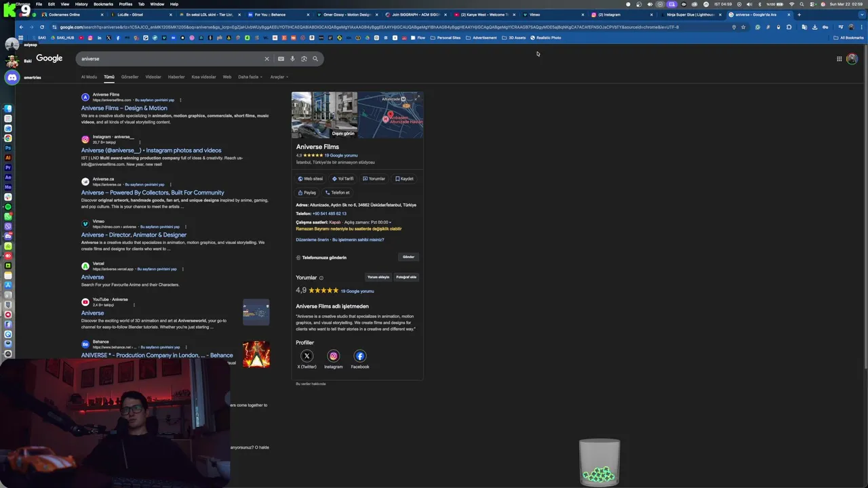Click the Yorum ekleyin add review button

378,277
